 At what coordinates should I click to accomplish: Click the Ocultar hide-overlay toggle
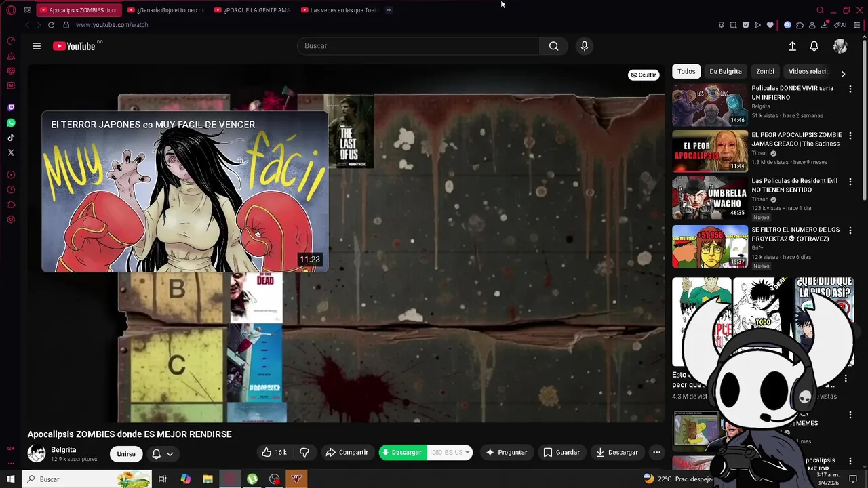pos(643,75)
